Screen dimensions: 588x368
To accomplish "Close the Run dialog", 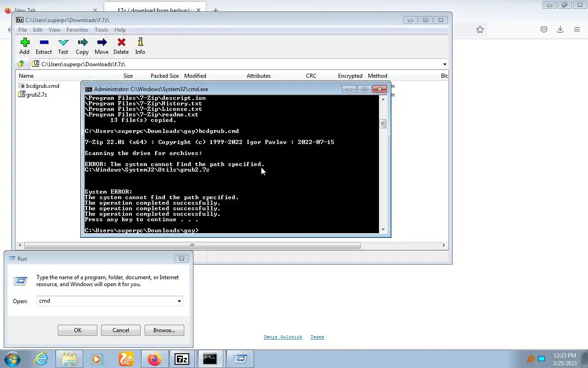I will click(181, 259).
